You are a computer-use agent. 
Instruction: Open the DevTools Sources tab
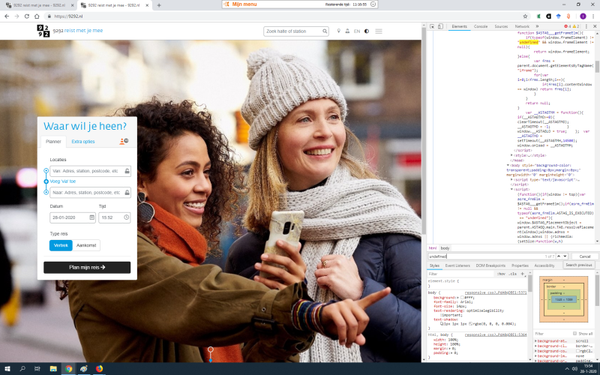click(x=501, y=26)
